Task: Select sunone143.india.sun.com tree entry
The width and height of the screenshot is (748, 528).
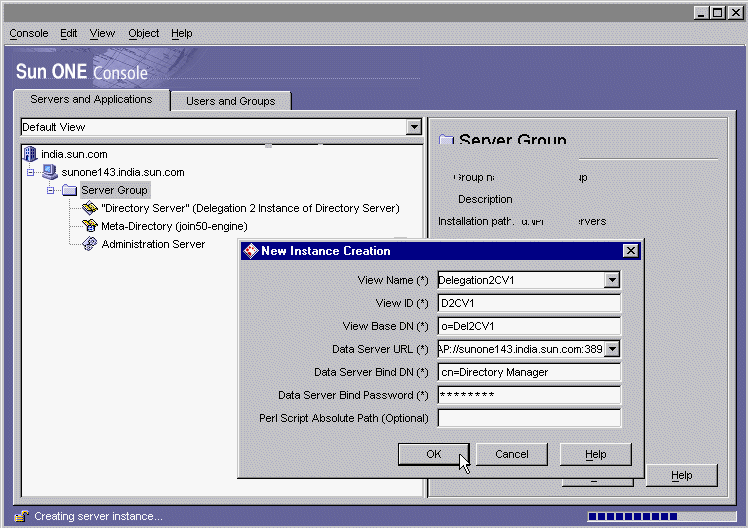Action: [x=123, y=172]
